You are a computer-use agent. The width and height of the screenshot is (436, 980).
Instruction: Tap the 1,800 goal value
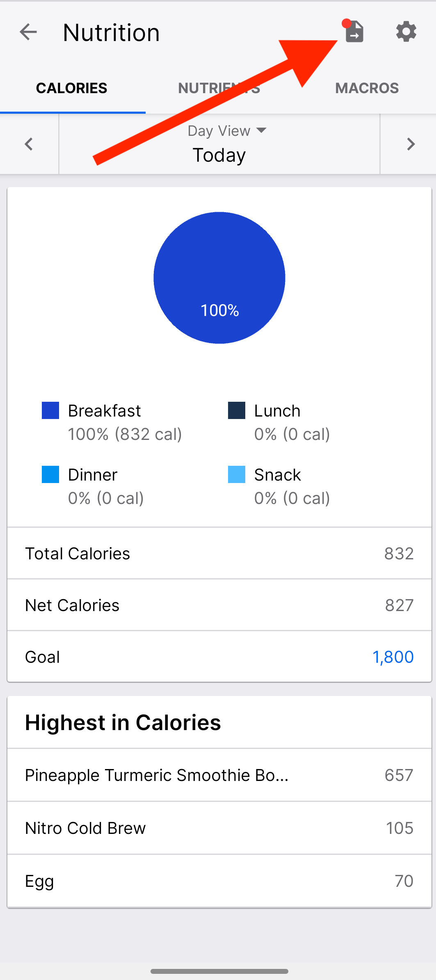click(x=393, y=657)
